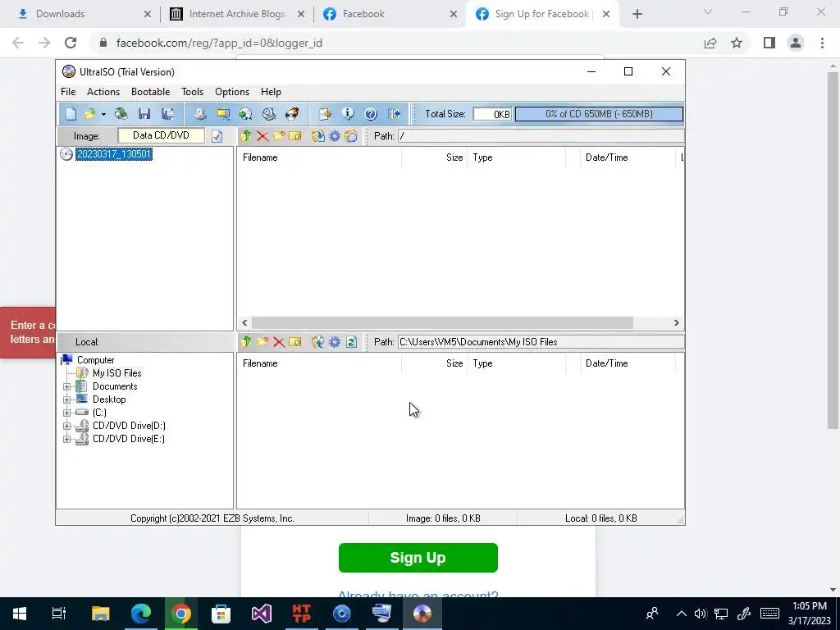The image size is (840, 630).
Task: Click the green Sign Up button in Chrome
Action: click(418, 558)
